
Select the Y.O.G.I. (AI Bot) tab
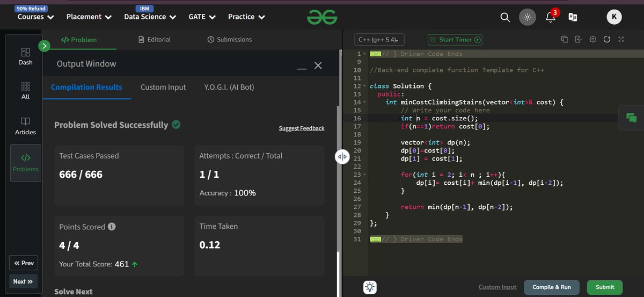coord(229,87)
